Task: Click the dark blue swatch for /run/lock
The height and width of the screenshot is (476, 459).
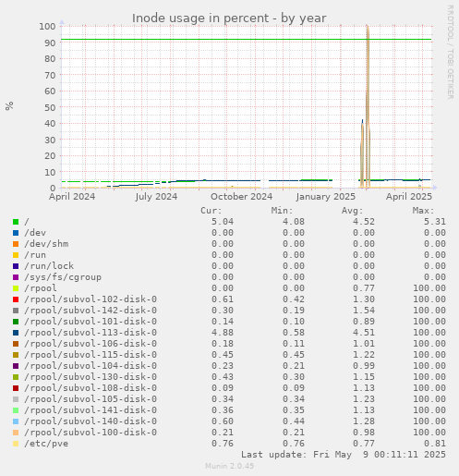Action: (16, 266)
